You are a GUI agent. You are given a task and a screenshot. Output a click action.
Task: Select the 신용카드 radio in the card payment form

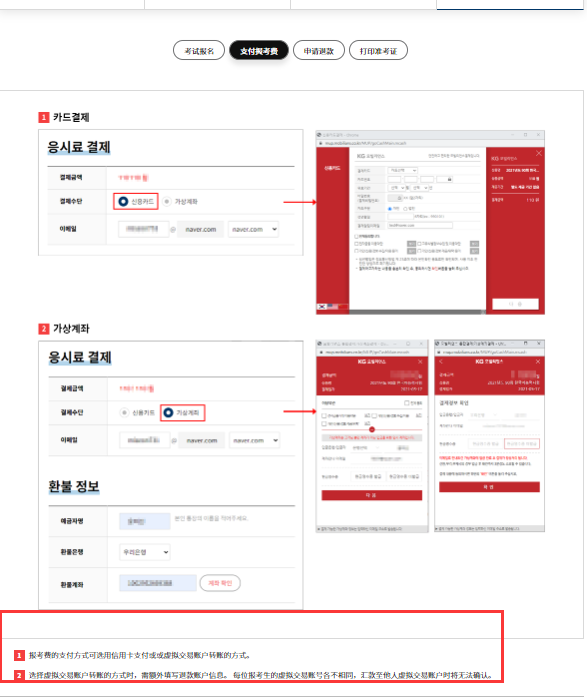pos(123,202)
